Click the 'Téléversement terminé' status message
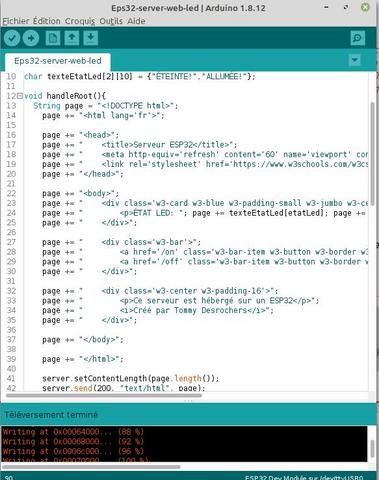The width and height of the screenshot is (379, 480). coord(51,415)
